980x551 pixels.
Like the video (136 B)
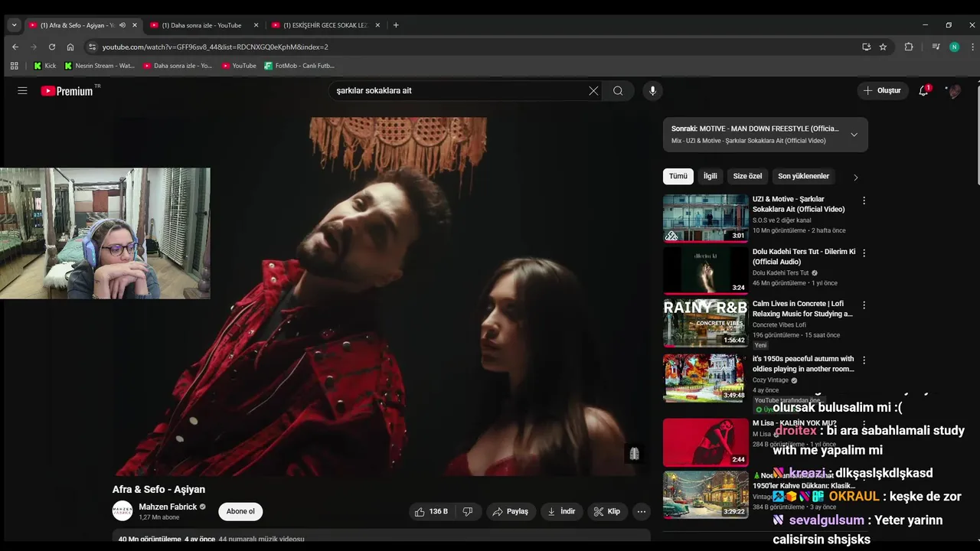[431, 511]
